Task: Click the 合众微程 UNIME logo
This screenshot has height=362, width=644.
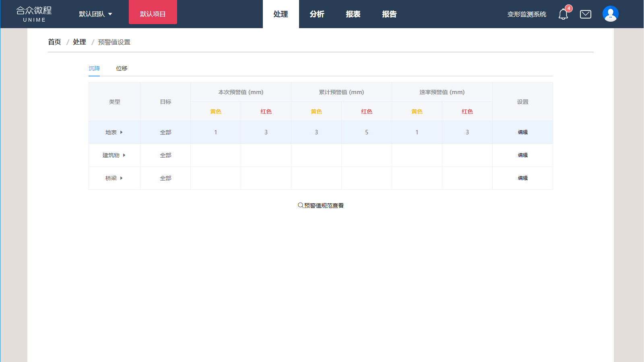Action: (x=34, y=14)
